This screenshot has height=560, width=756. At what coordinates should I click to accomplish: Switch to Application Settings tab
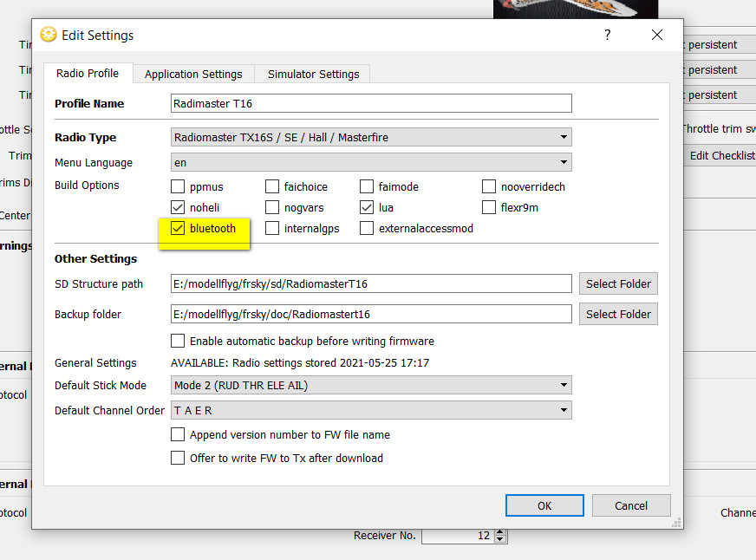pos(193,75)
